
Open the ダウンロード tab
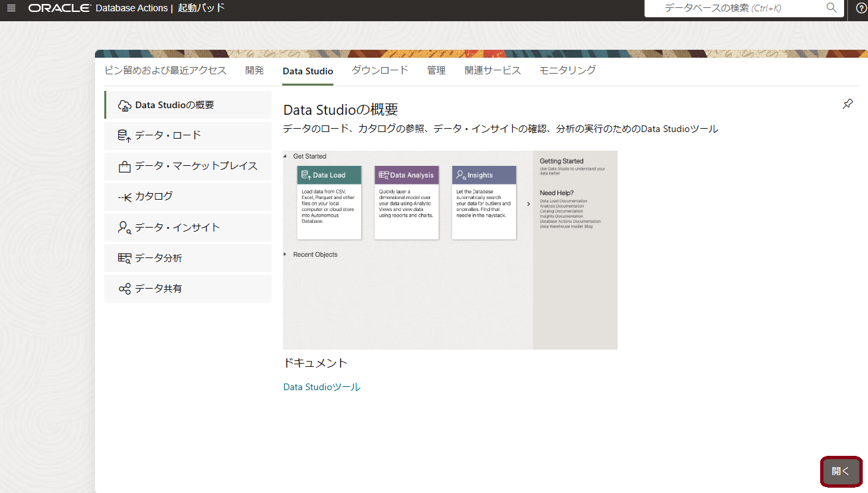(380, 70)
